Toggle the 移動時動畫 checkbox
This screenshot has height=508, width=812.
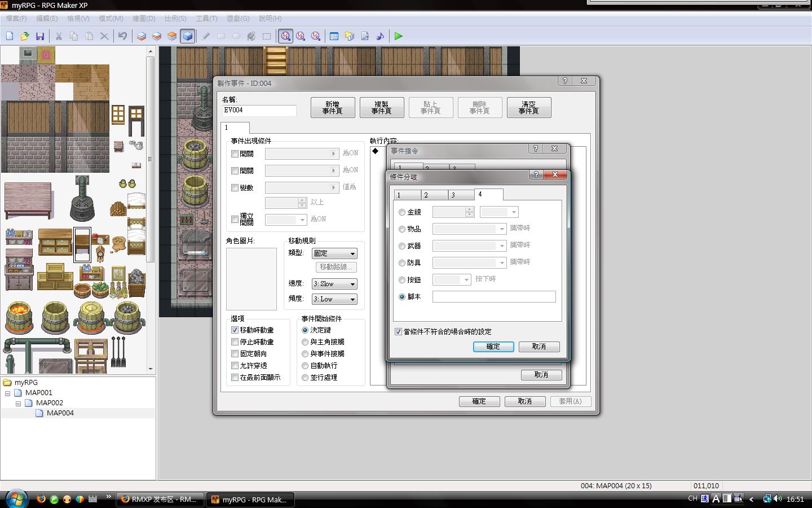tap(235, 330)
